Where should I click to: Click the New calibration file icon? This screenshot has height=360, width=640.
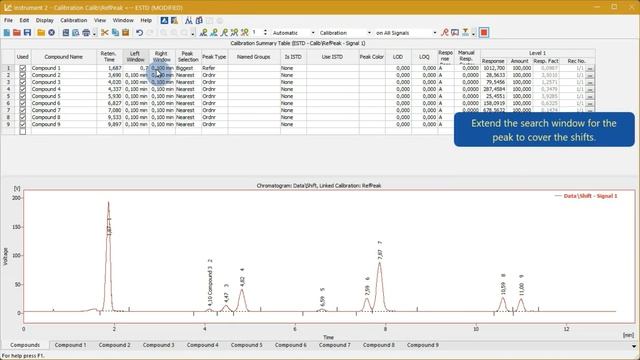pos(7,33)
